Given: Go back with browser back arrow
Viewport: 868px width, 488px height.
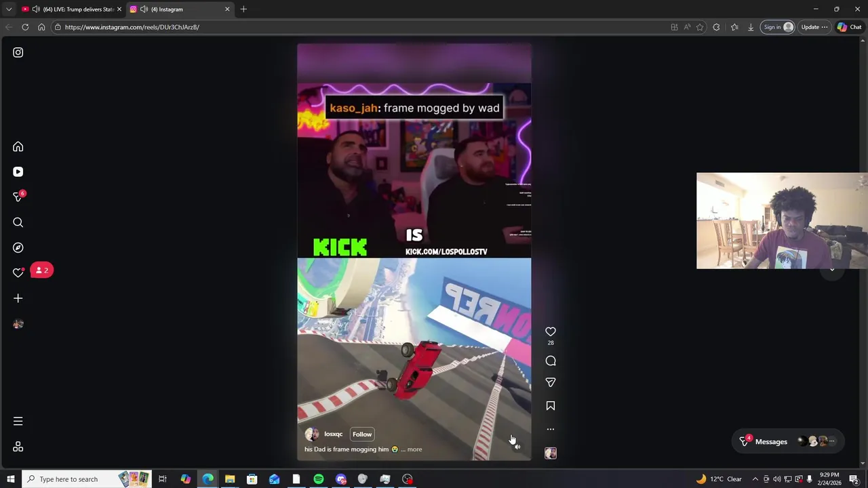Looking at the screenshot, I should 9,27.
